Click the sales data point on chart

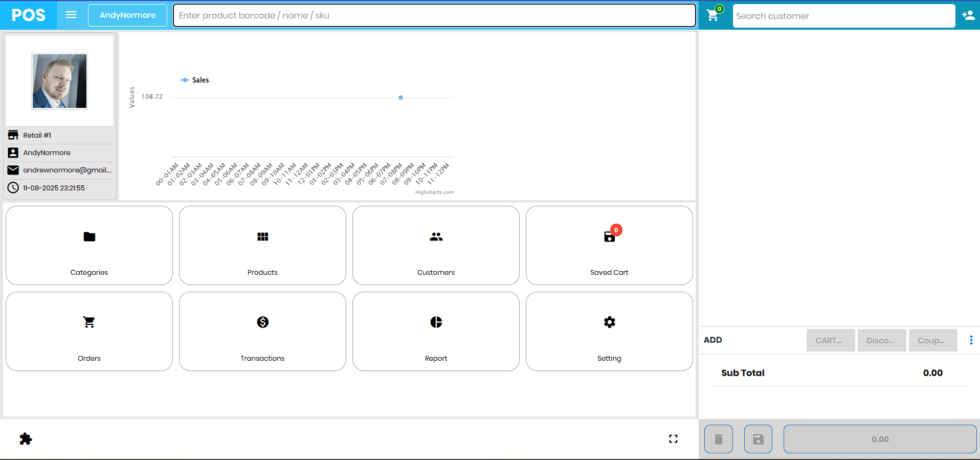click(400, 97)
